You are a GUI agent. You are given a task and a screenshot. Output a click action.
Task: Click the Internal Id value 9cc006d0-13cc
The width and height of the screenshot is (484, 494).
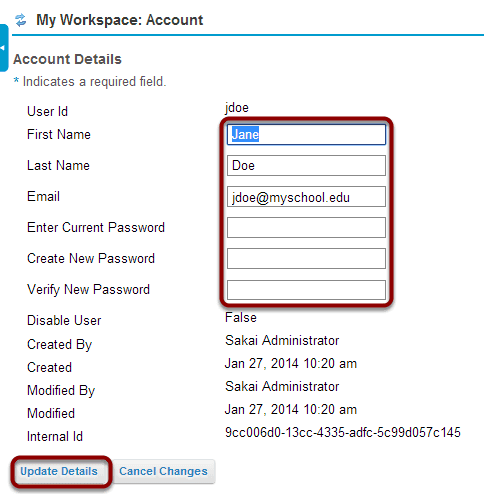click(343, 432)
